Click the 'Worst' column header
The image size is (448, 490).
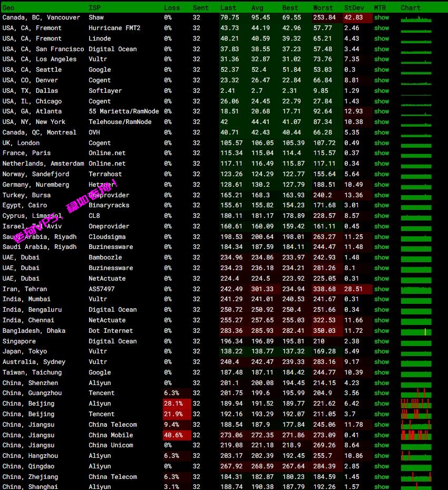click(323, 8)
